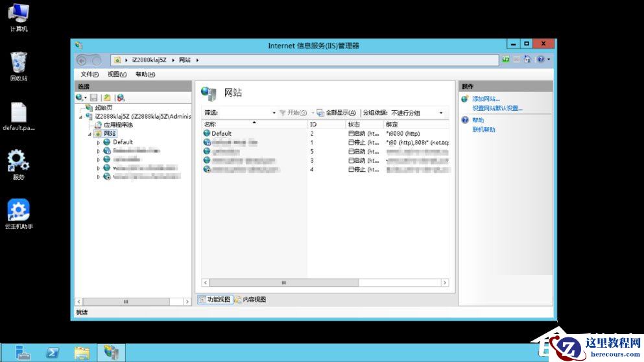This screenshot has width=644, height=362.
Task: Click the home icon in IIS navigation bar
Action: pyautogui.click(x=527, y=60)
